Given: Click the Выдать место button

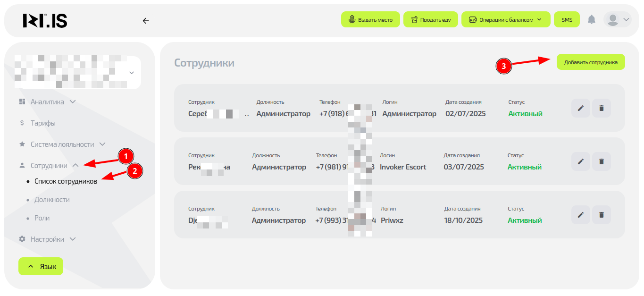Looking at the screenshot, I should pos(370,20).
